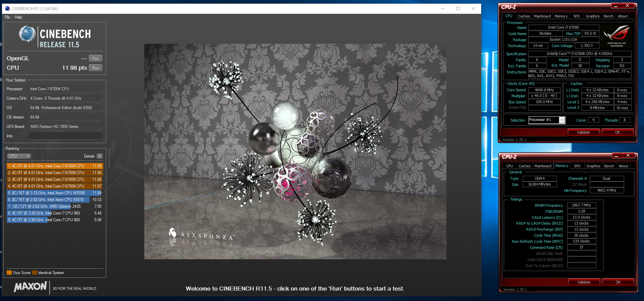Close the bottom CPU-Z window

tap(628, 156)
